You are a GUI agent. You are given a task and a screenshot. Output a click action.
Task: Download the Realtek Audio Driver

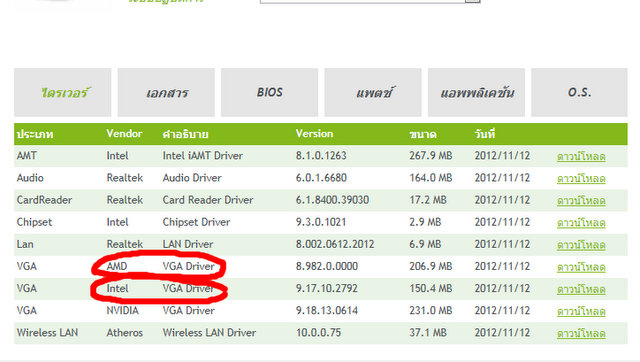coord(581,178)
